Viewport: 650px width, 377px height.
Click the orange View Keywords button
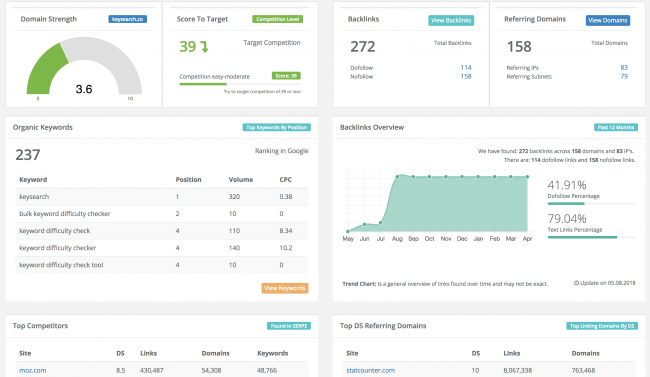(x=285, y=288)
